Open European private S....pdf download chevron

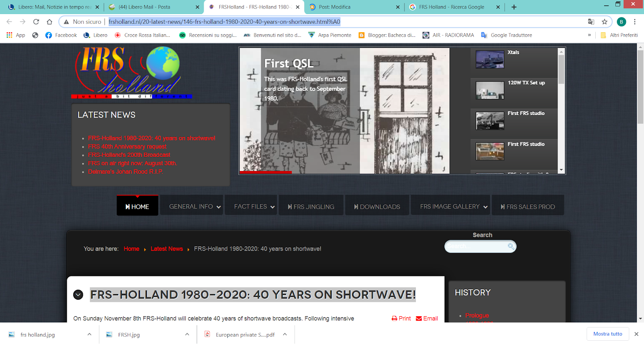[x=285, y=334]
